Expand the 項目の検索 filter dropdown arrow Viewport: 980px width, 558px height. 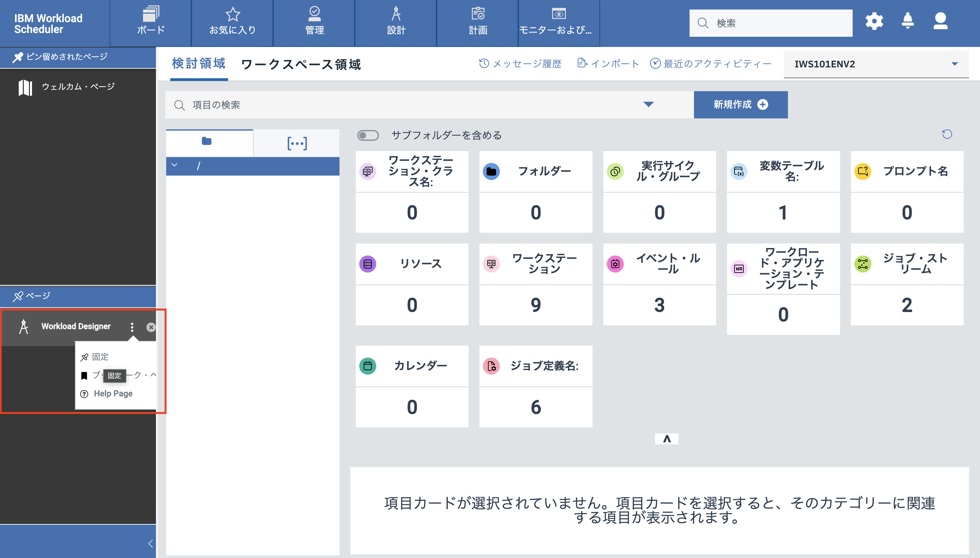pyautogui.click(x=649, y=104)
